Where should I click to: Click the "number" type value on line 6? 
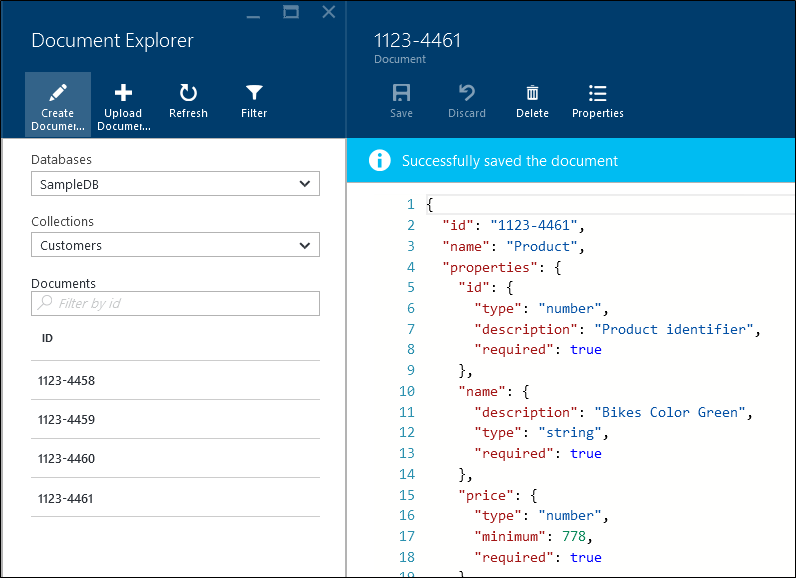pyautogui.click(x=570, y=309)
